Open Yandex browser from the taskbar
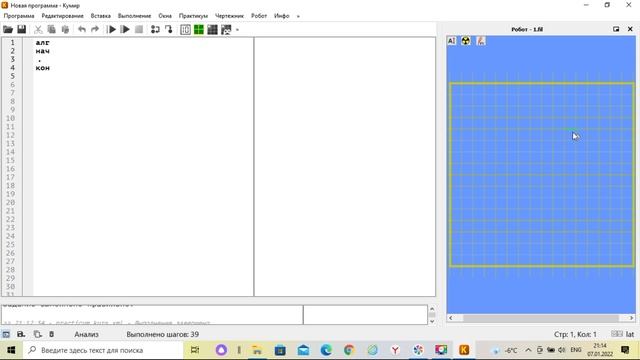Viewport: 640px width, 360px height. (x=395, y=350)
